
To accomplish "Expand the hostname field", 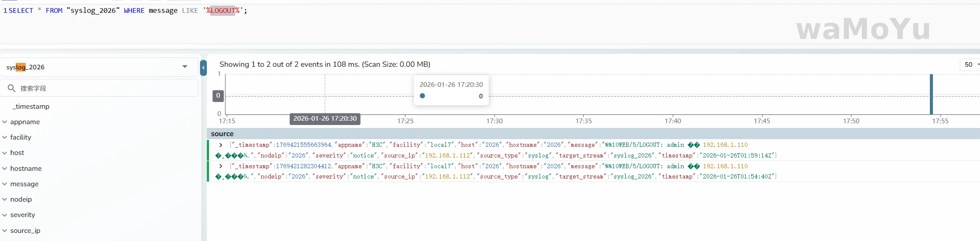I will pyautogui.click(x=5, y=169).
